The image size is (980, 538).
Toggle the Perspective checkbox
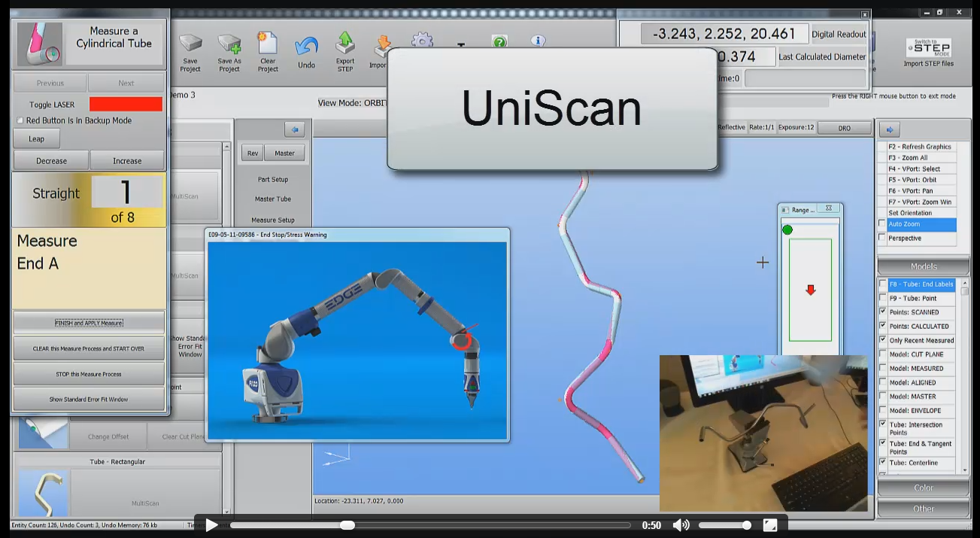pyautogui.click(x=882, y=239)
